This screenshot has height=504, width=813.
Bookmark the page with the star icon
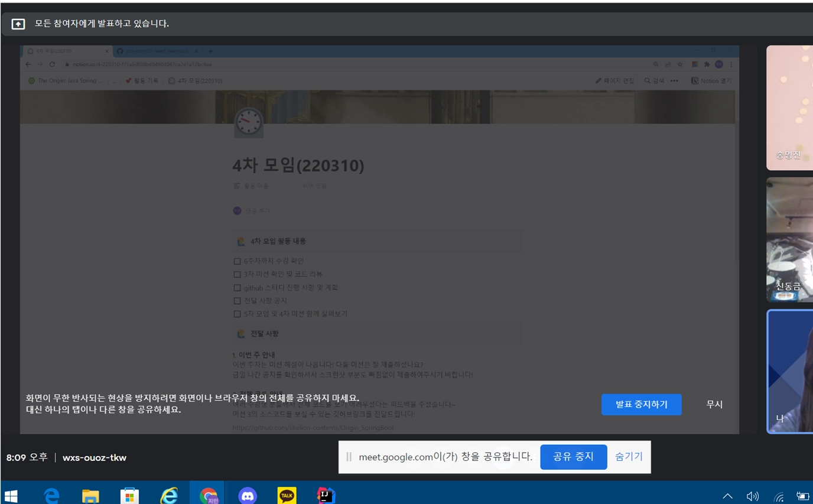(680, 64)
